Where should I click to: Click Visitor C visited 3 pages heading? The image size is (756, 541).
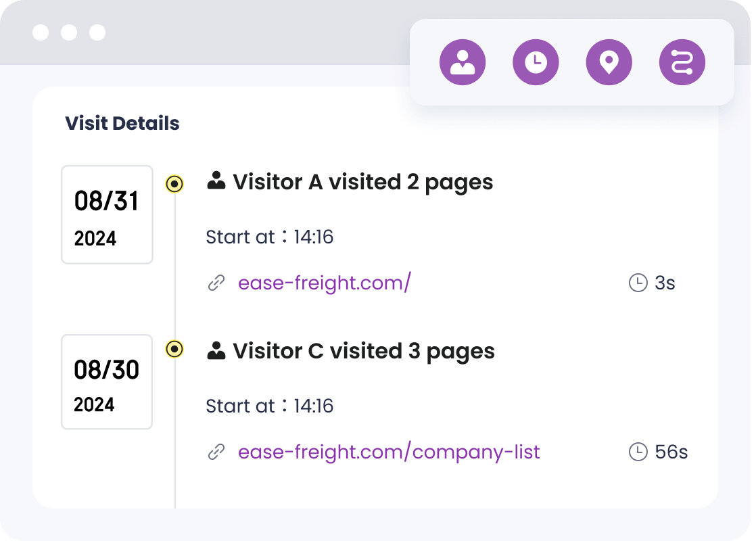[x=363, y=351]
